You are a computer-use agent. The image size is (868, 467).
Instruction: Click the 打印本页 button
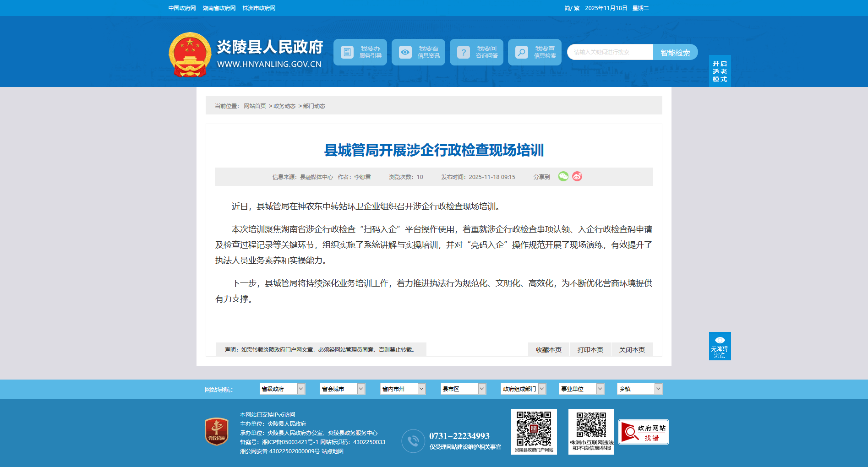point(590,350)
